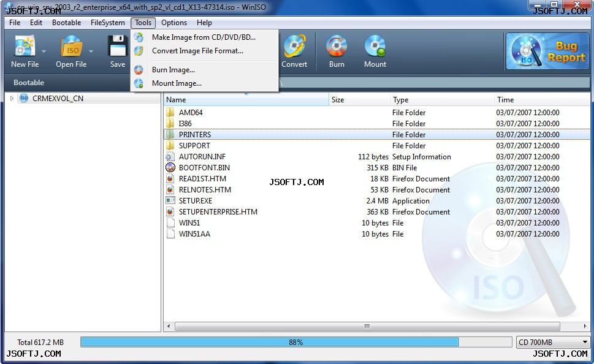Open the Bootable menu
This screenshot has width=594, height=364.
(x=67, y=23)
